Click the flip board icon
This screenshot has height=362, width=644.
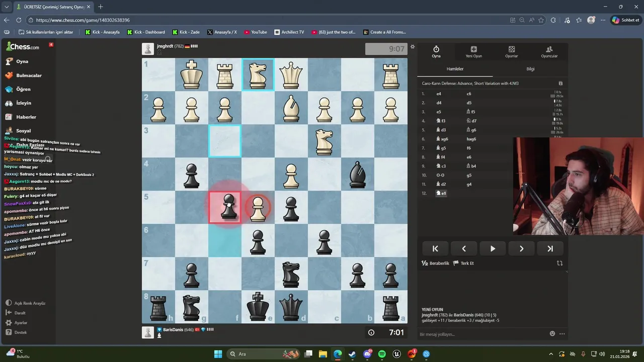(x=559, y=263)
